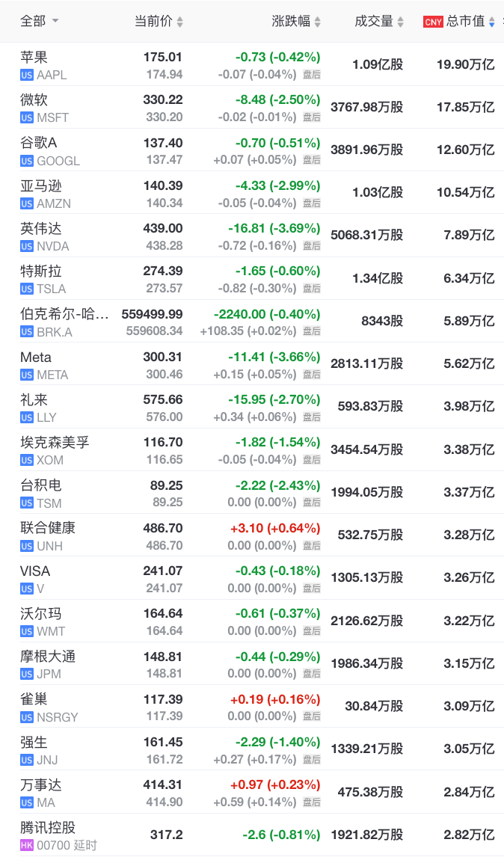Image resolution: width=504 pixels, height=863 pixels.
Task: Click 联合健康 change value +3.10 (+0.64%)
Action: point(274,528)
